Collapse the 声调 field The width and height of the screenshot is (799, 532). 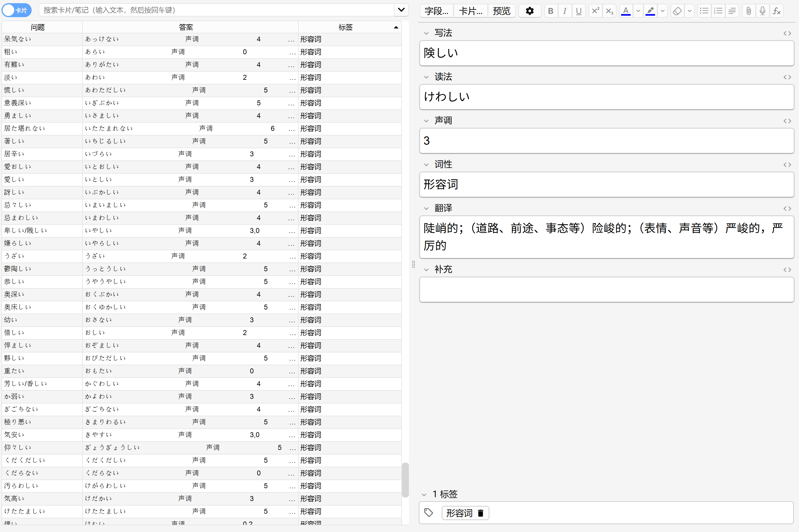pos(426,121)
